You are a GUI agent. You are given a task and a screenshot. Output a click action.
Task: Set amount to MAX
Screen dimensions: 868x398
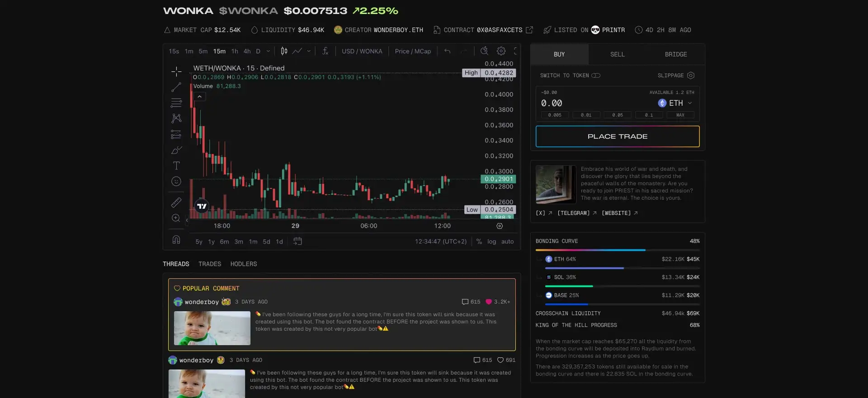[x=680, y=115]
